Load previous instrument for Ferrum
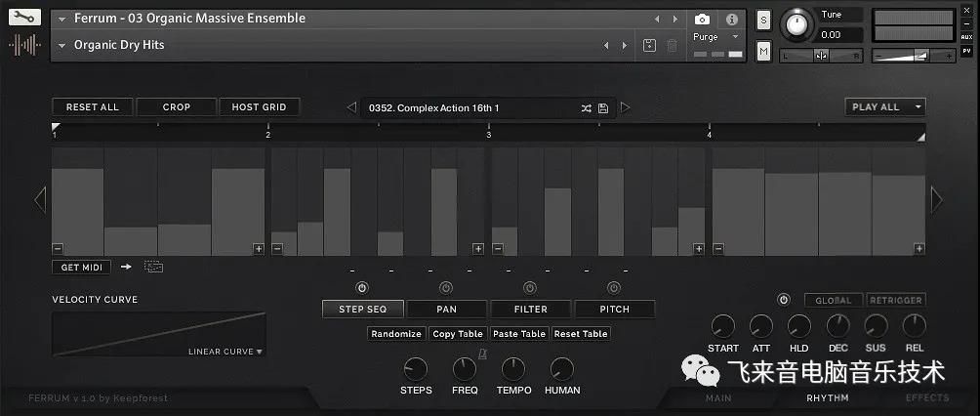This screenshot has width=980, height=416. coord(656,20)
